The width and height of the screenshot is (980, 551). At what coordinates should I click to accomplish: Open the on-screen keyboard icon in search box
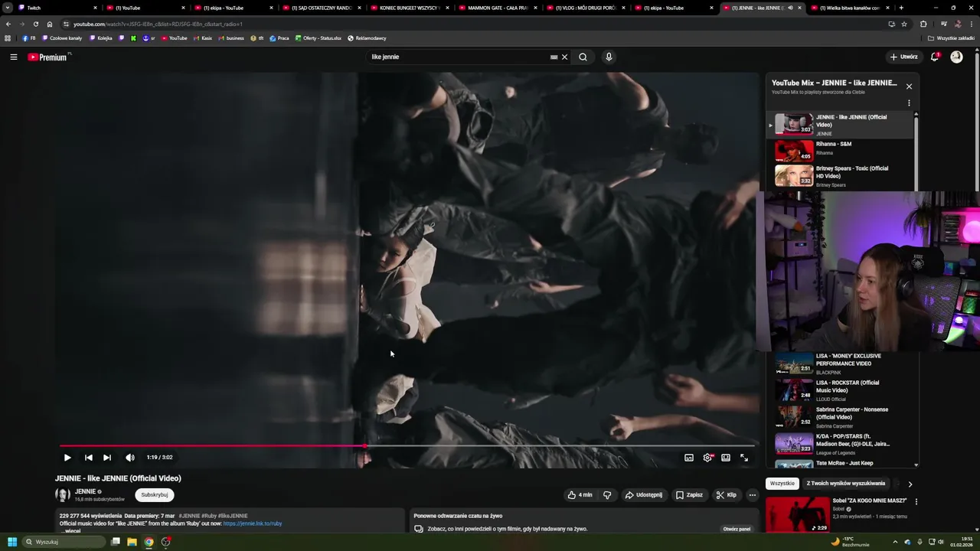[554, 57]
